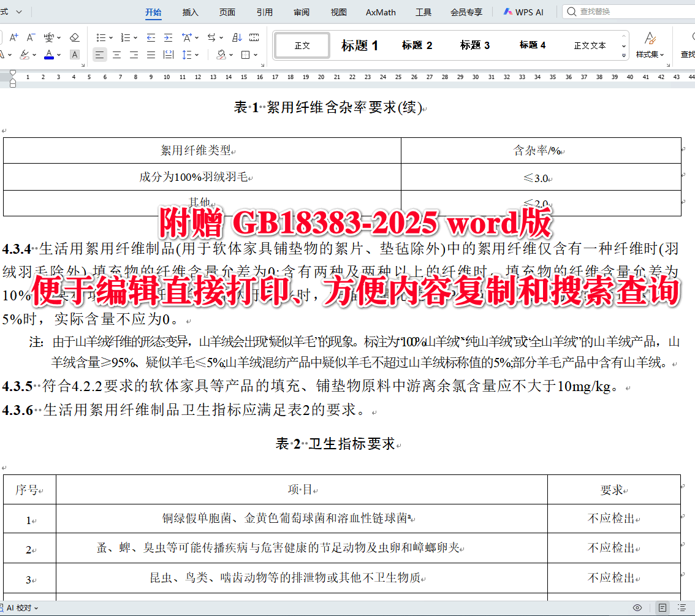Apply justified alignment
Screen dimensions: 695x616
(x=151, y=55)
